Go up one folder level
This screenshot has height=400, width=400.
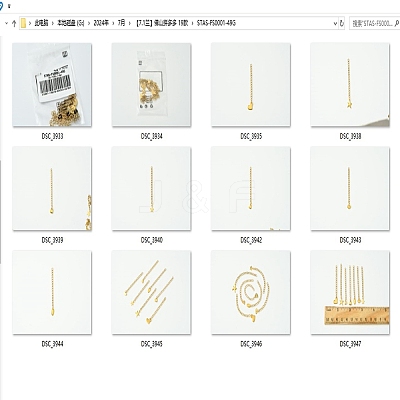click(14, 23)
